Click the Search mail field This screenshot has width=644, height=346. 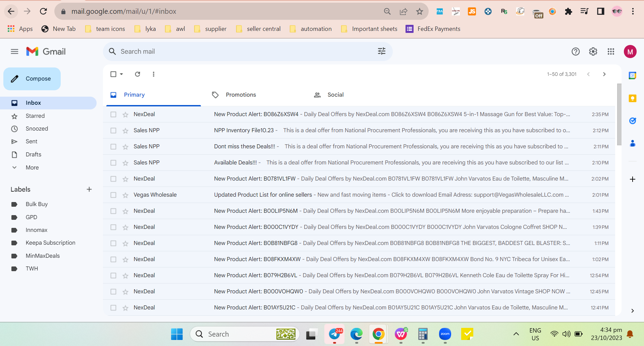click(x=248, y=51)
